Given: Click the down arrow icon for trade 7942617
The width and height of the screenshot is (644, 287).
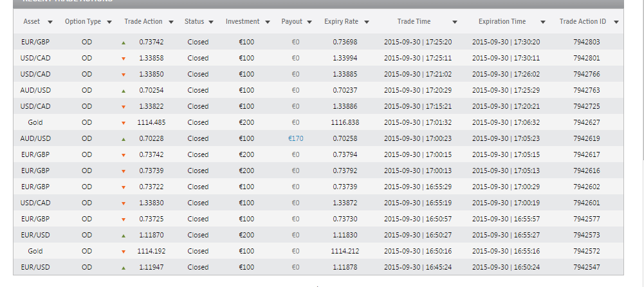Looking at the screenshot, I should (x=123, y=155).
